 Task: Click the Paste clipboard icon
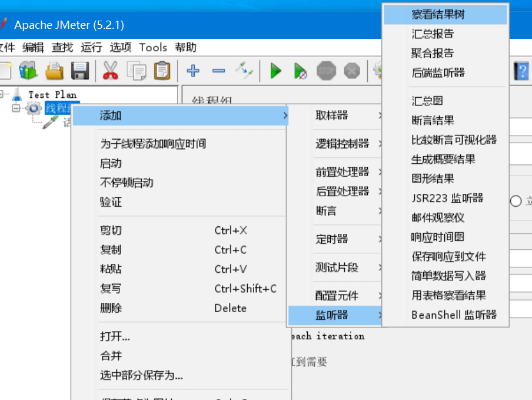[x=162, y=71]
